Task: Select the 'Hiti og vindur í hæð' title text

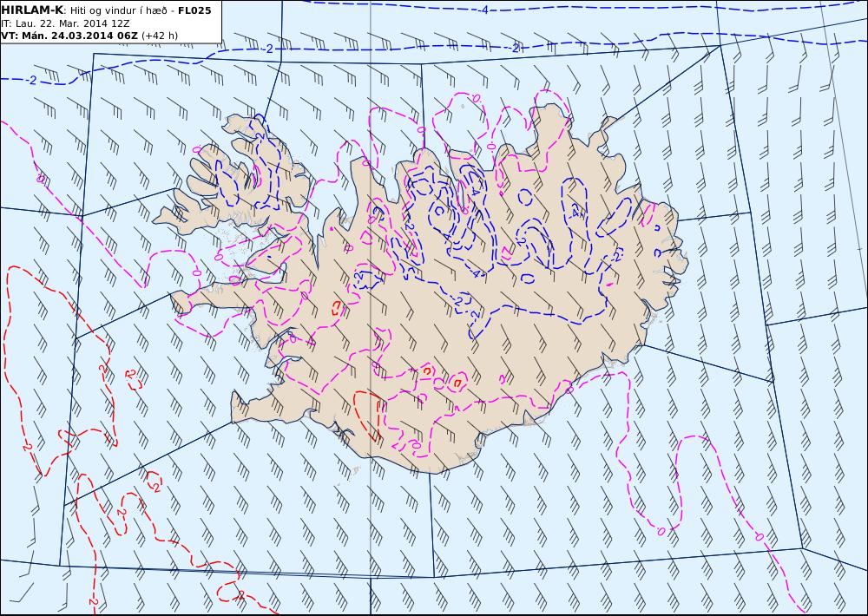Action: coord(118,10)
